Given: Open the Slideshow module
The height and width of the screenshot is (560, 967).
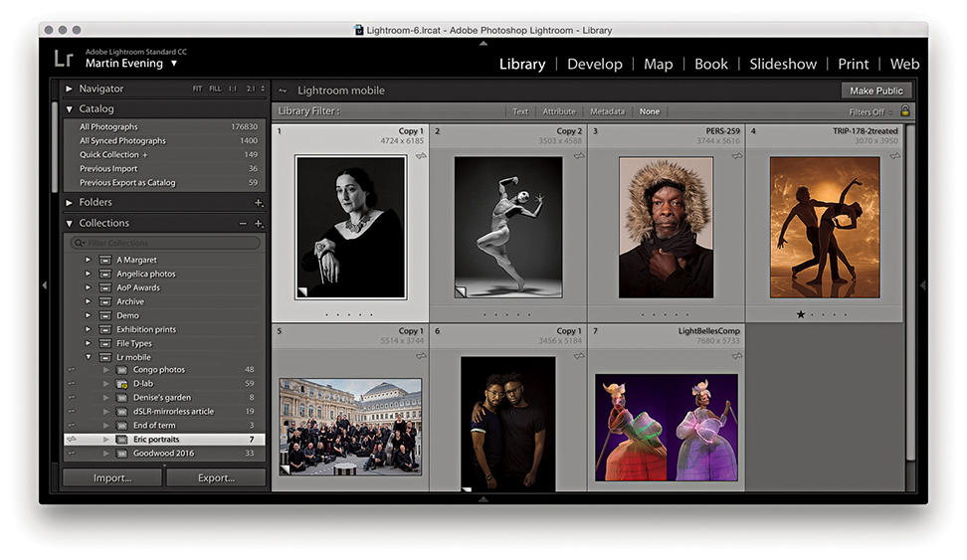Looking at the screenshot, I should click(x=785, y=64).
